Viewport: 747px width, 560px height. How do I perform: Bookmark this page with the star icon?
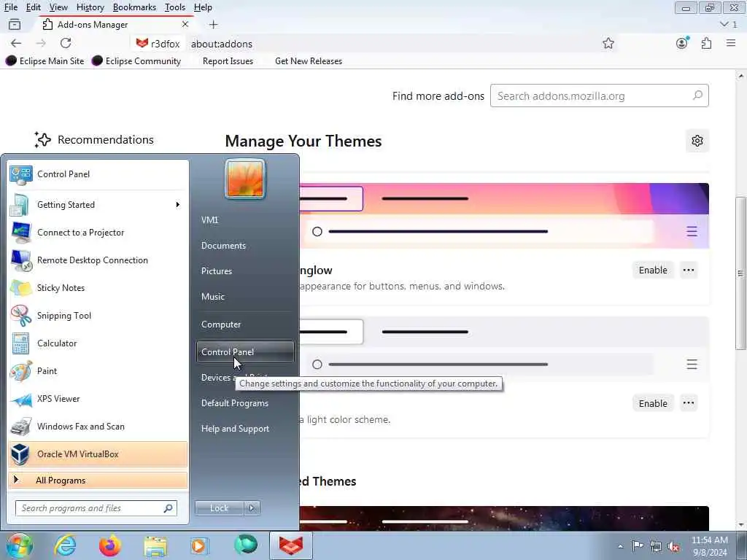(x=608, y=44)
